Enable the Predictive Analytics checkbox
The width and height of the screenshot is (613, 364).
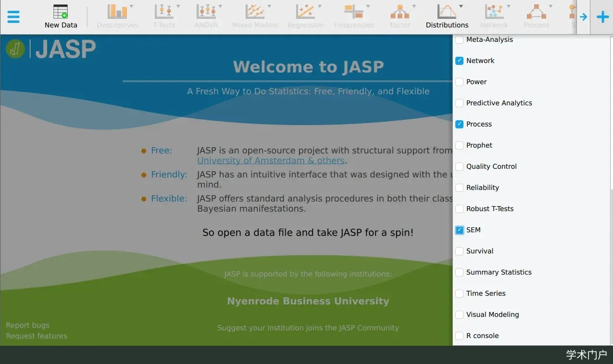click(459, 103)
